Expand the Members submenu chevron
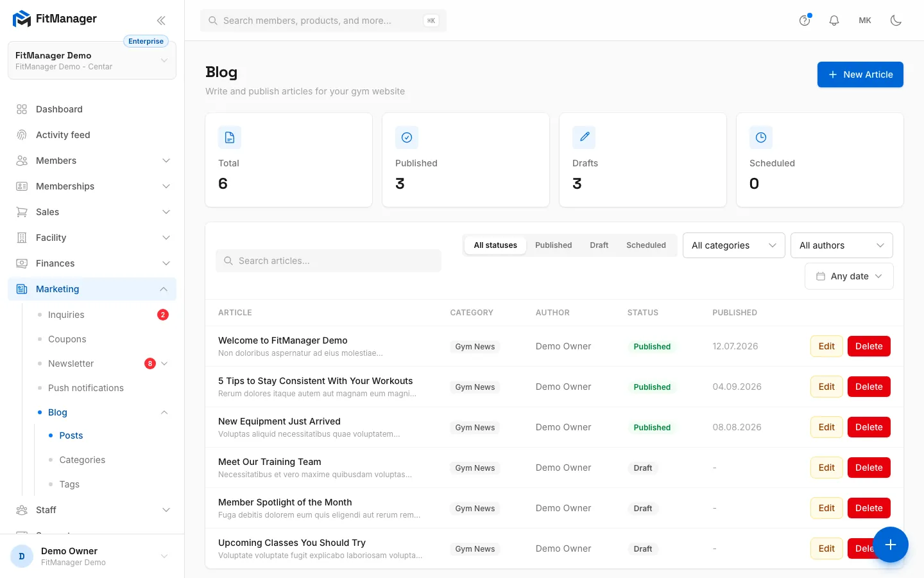Viewport: 924px width, 578px height. (166, 161)
